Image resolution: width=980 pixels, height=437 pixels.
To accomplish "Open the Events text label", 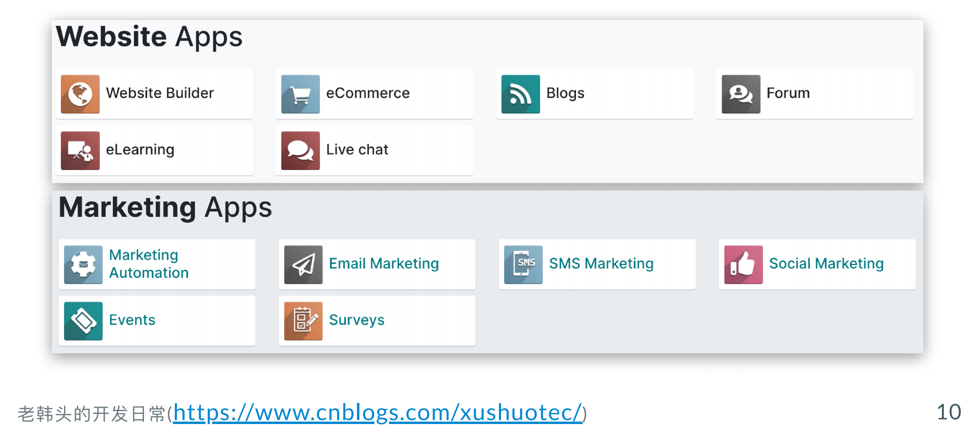I will click(x=132, y=320).
